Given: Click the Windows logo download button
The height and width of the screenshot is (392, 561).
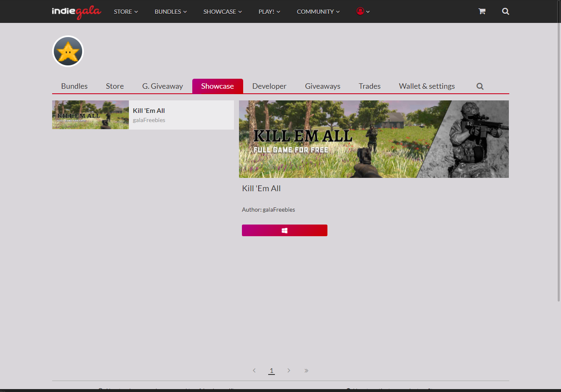Looking at the screenshot, I should coord(284,230).
